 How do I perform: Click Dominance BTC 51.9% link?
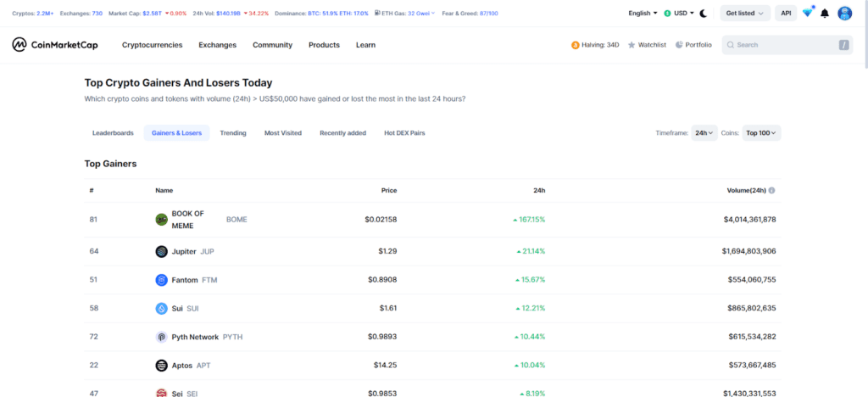[321, 13]
